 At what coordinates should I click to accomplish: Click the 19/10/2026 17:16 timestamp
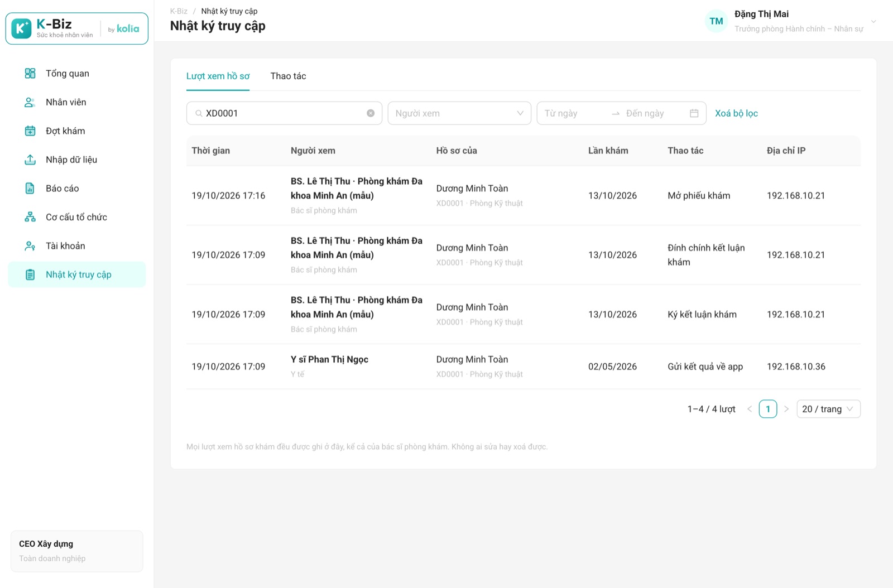tap(228, 195)
